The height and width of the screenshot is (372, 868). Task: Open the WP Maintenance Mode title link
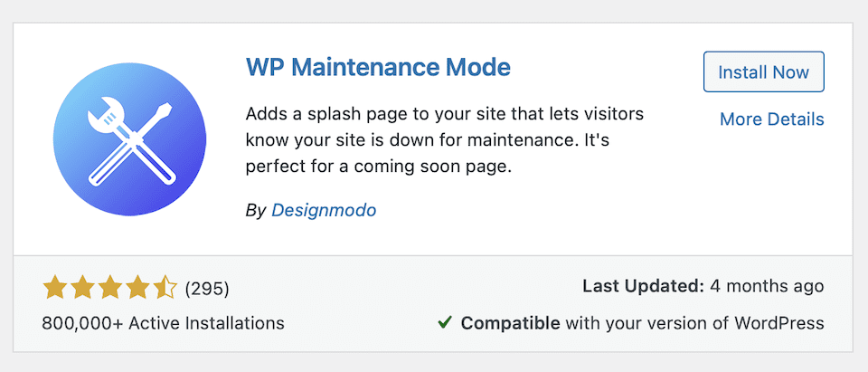point(378,68)
